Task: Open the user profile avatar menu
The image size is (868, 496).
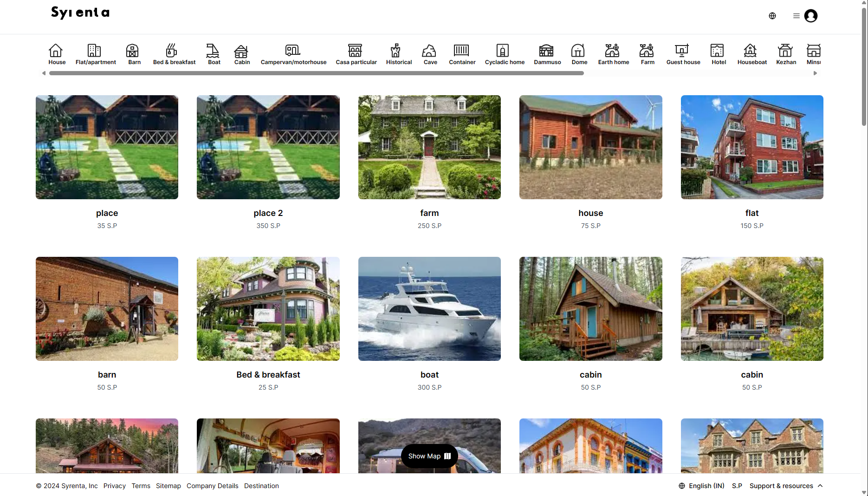Action: 810,16
